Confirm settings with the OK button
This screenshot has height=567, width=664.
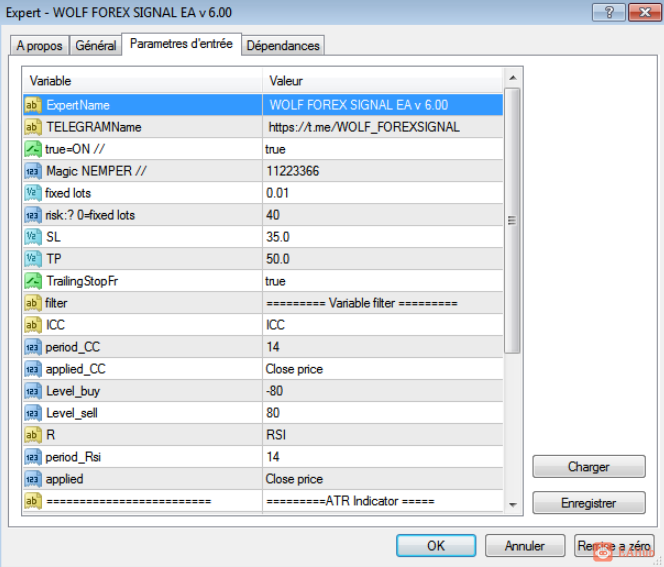pos(436,545)
